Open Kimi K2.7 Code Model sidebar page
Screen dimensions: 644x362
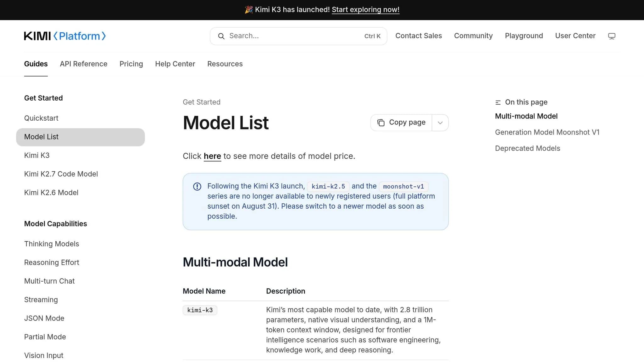click(61, 174)
